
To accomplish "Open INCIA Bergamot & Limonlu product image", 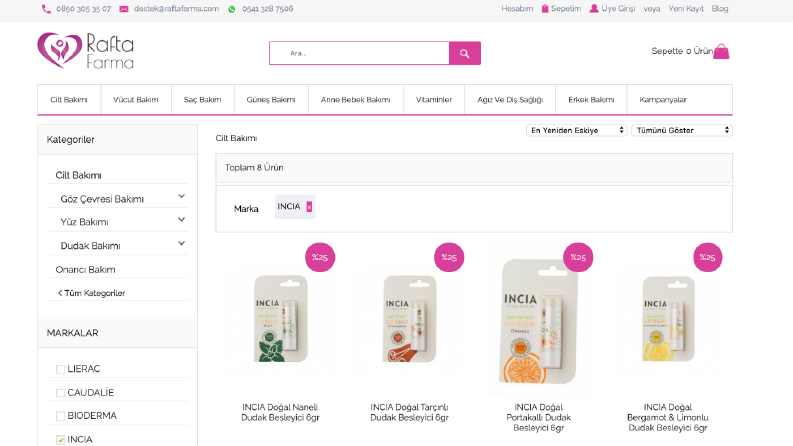I will pos(668,319).
